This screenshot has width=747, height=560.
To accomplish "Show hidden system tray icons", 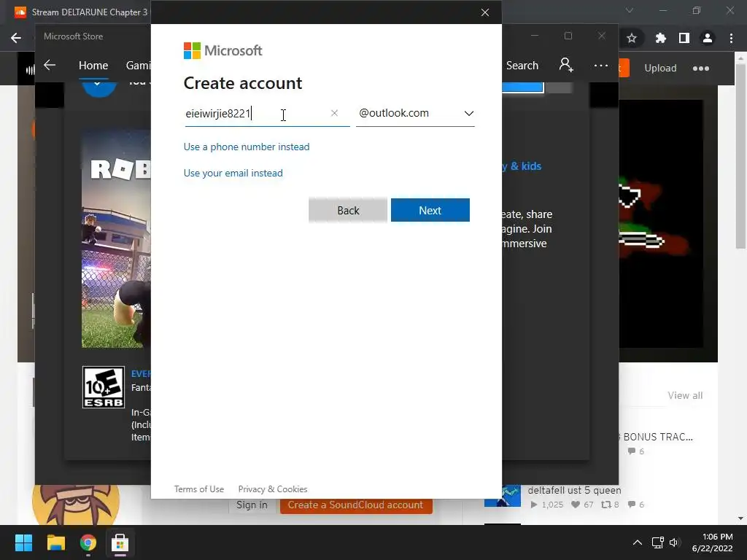I will pos(638,542).
